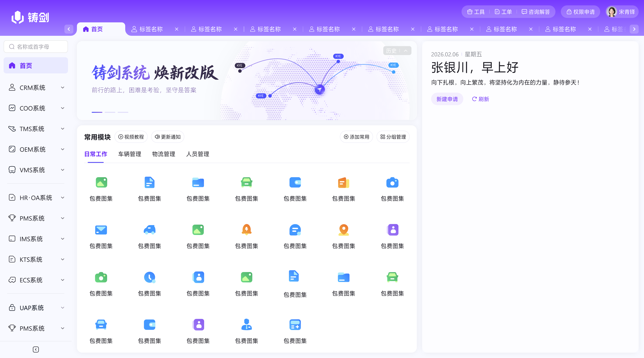Click the collapse sidebar icon at bottom left
The width and height of the screenshot is (644, 358).
36,349
